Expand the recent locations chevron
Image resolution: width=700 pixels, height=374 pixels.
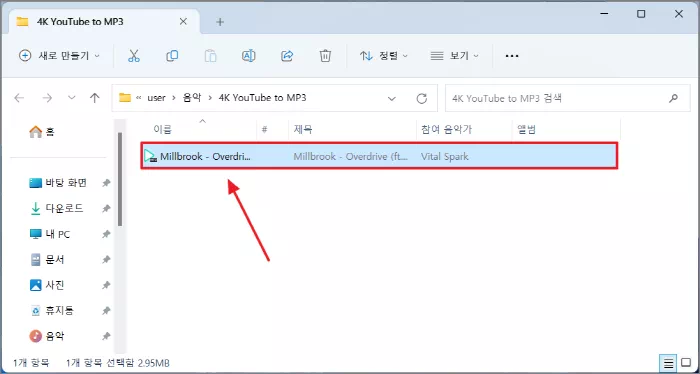pos(71,98)
